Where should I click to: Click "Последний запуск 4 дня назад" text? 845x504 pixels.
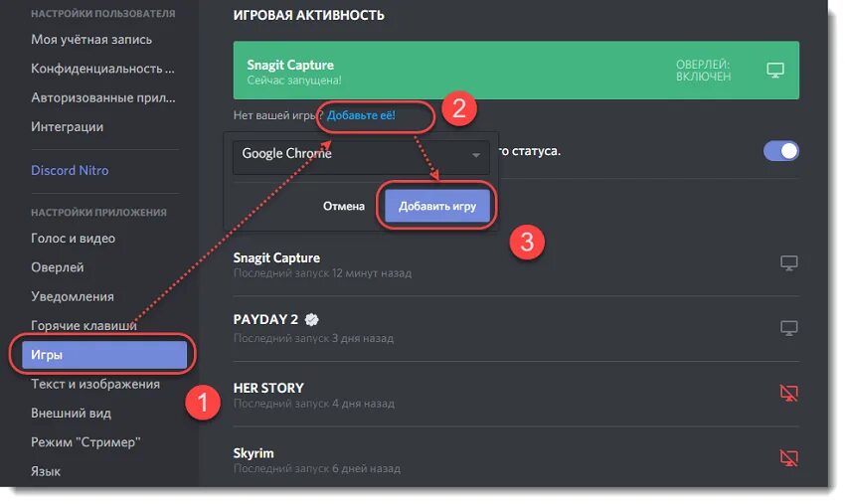click(x=314, y=404)
